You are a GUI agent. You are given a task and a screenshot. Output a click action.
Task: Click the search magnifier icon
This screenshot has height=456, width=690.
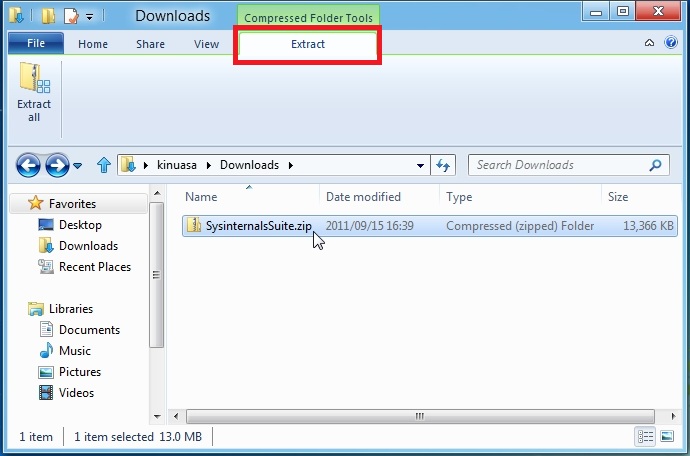tap(655, 165)
